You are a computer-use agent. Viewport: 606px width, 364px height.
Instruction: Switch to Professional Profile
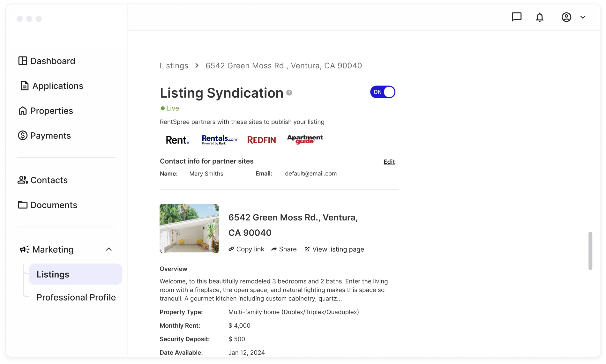click(76, 297)
